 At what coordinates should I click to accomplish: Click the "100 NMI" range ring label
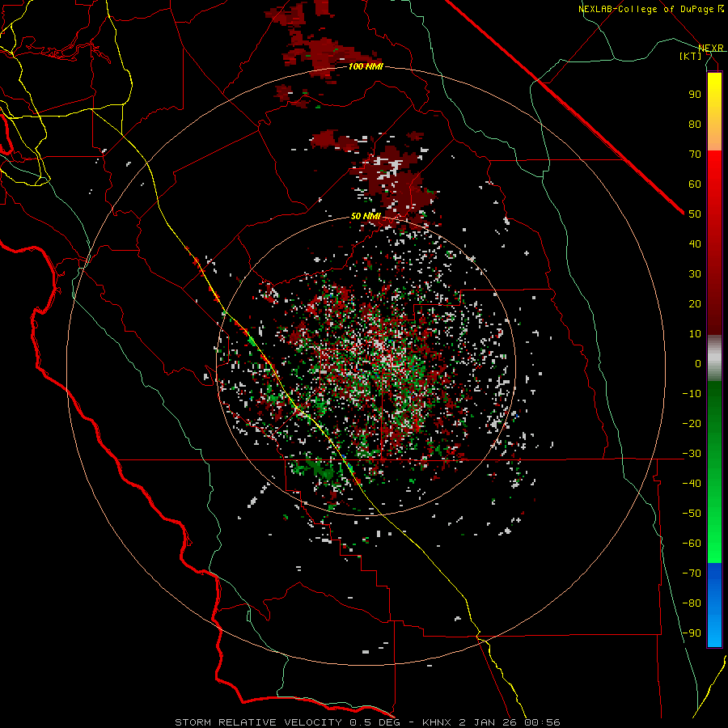click(x=366, y=67)
